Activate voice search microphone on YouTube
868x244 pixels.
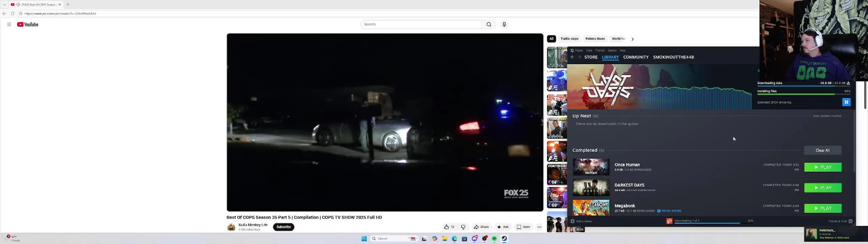click(x=504, y=24)
